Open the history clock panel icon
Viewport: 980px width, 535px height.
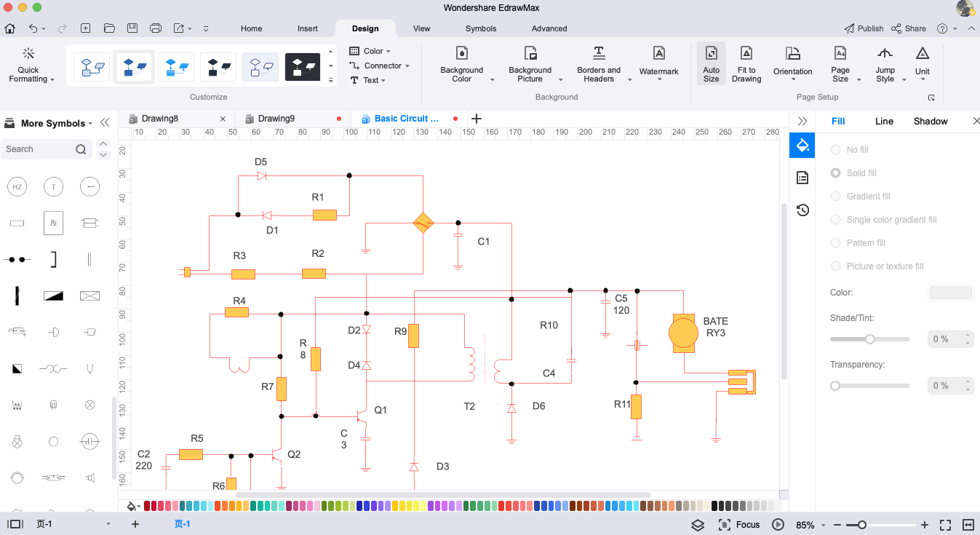tap(802, 210)
